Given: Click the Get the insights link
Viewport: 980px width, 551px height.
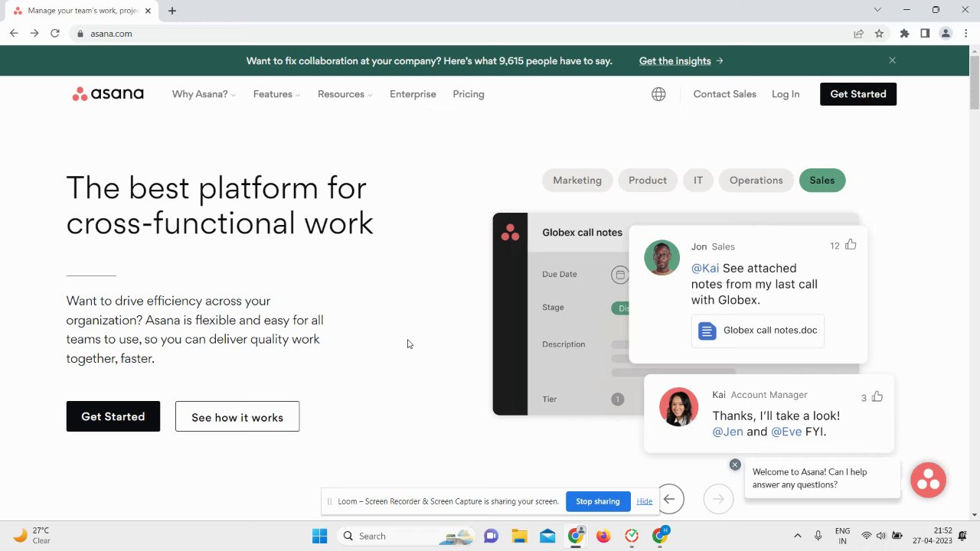Looking at the screenshot, I should pyautogui.click(x=681, y=61).
